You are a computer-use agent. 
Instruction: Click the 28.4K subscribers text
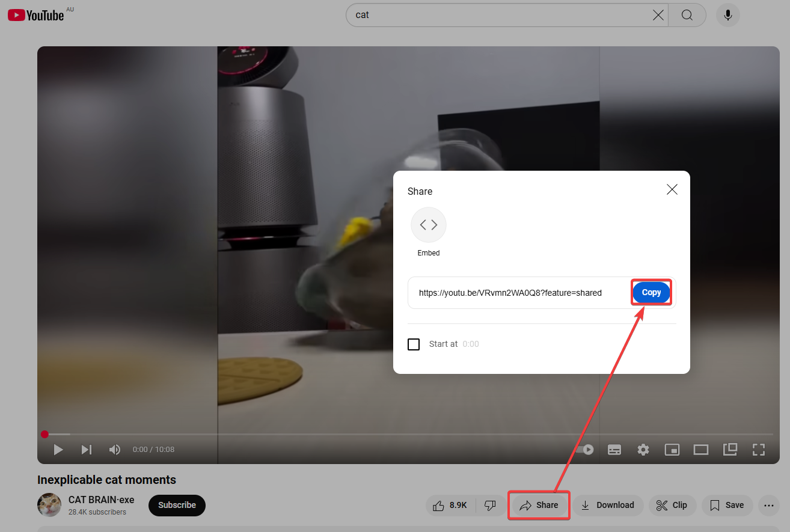[97, 512]
